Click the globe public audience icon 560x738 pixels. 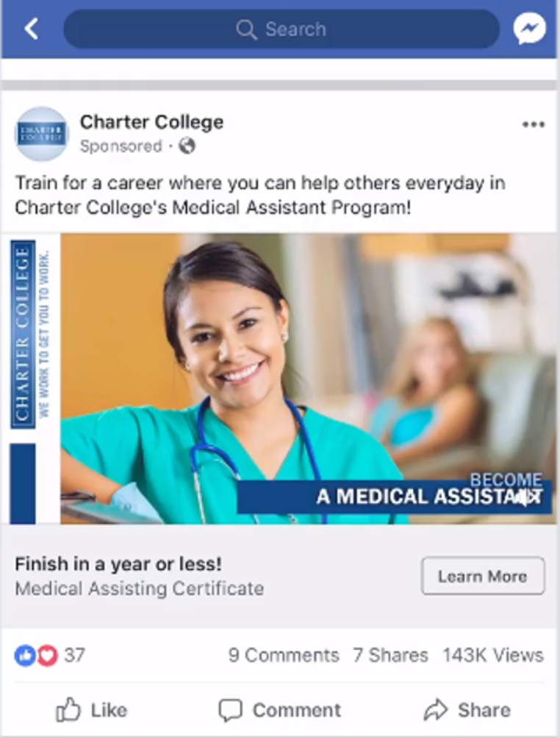187,146
